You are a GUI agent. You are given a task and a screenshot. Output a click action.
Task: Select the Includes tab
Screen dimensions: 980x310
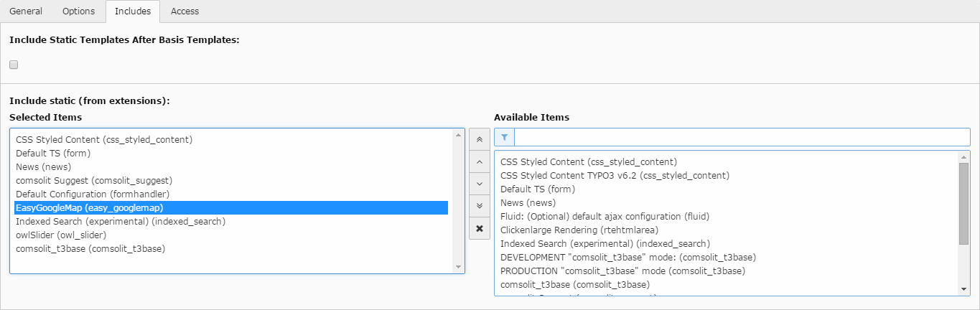133,11
